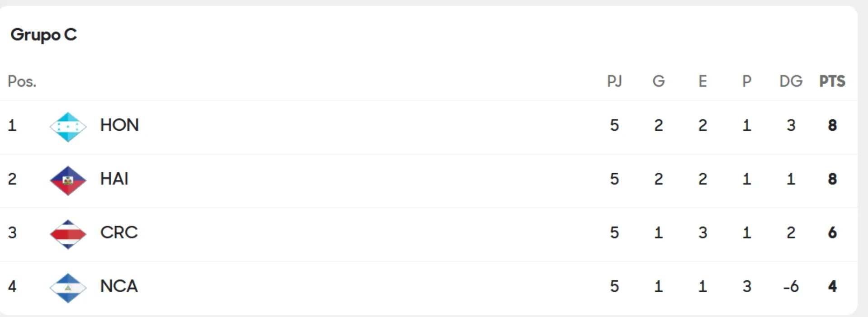Click the E draws column header
This screenshot has width=868, height=317.
pyautogui.click(x=703, y=81)
